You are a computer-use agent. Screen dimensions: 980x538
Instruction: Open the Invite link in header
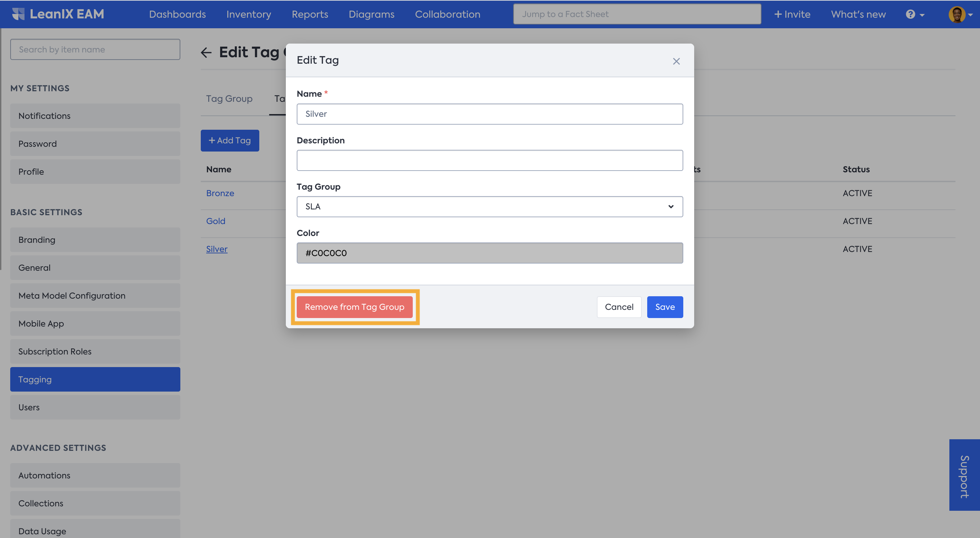(x=792, y=14)
